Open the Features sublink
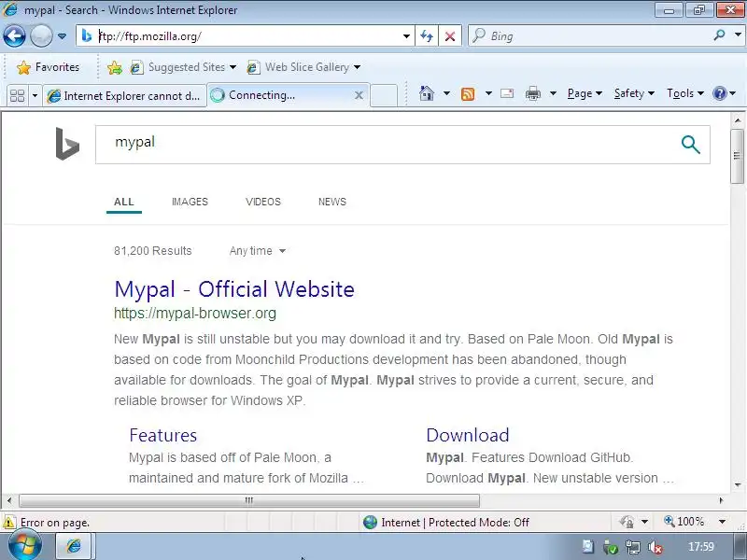 (162, 435)
